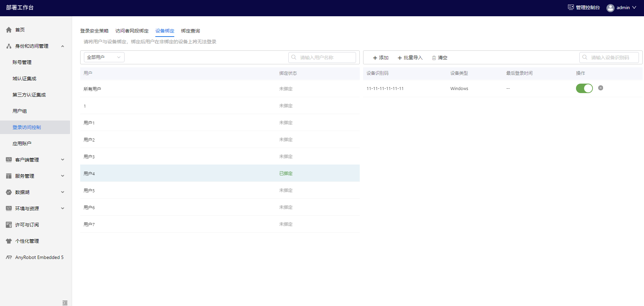
Task: Toggle the binding switch for device 11-11-11-11-11-11
Action: 584,88
